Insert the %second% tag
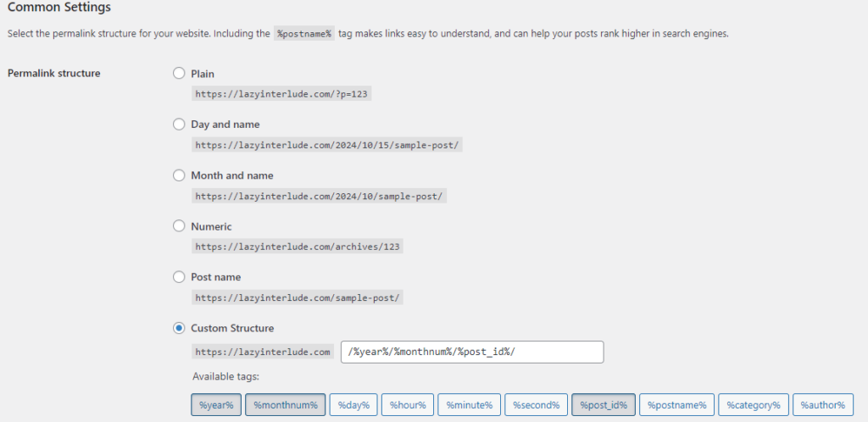868x422 pixels. click(537, 405)
